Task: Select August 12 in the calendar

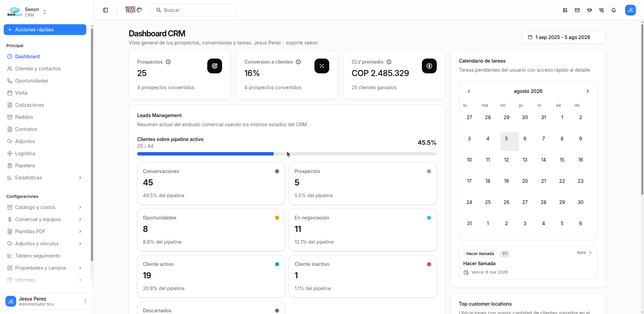Action: (x=506, y=160)
